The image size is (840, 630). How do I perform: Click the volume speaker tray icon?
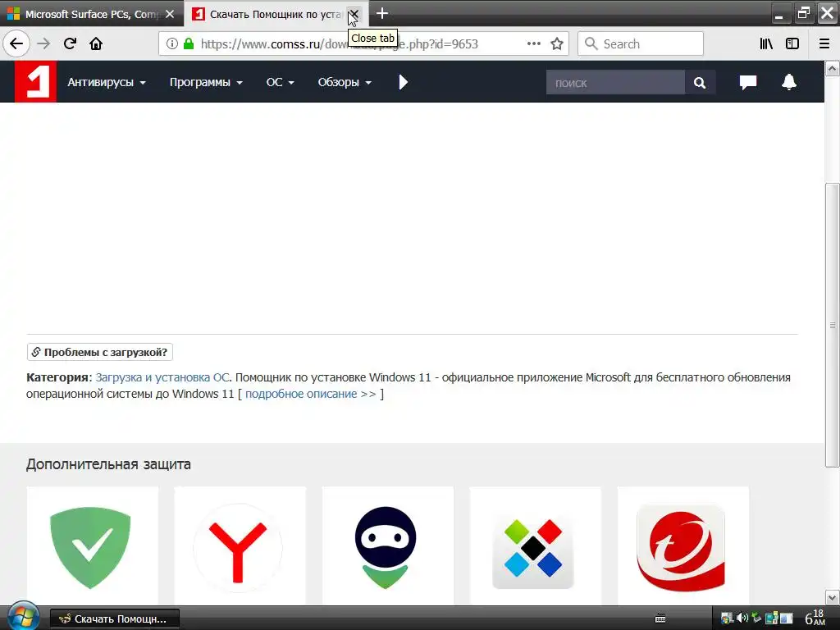(742, 619)
